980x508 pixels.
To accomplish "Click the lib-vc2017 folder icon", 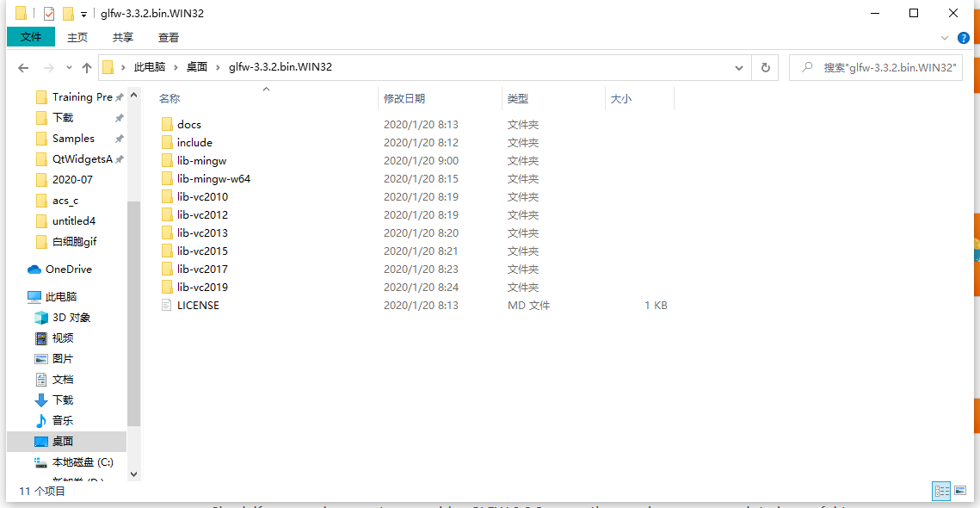I will [166, 269].
